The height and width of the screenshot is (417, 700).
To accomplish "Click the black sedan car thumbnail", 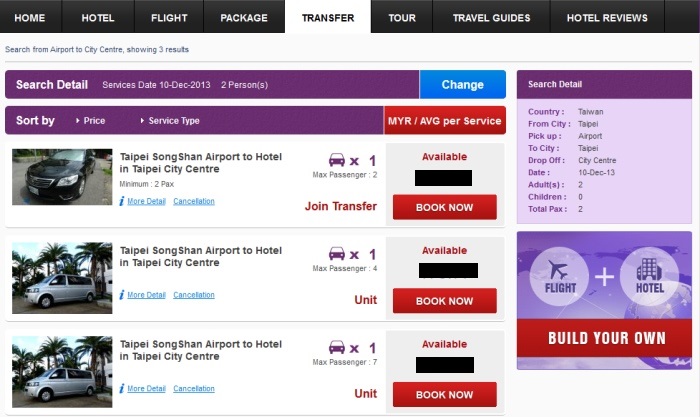I will [x=62, y=177].
